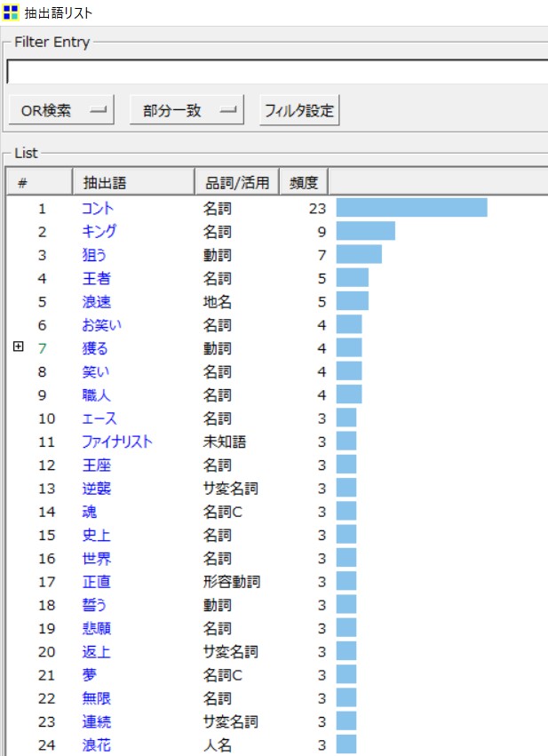
Task: Click the 浪花 entry in row 24
Action: [x=96, y=745]
